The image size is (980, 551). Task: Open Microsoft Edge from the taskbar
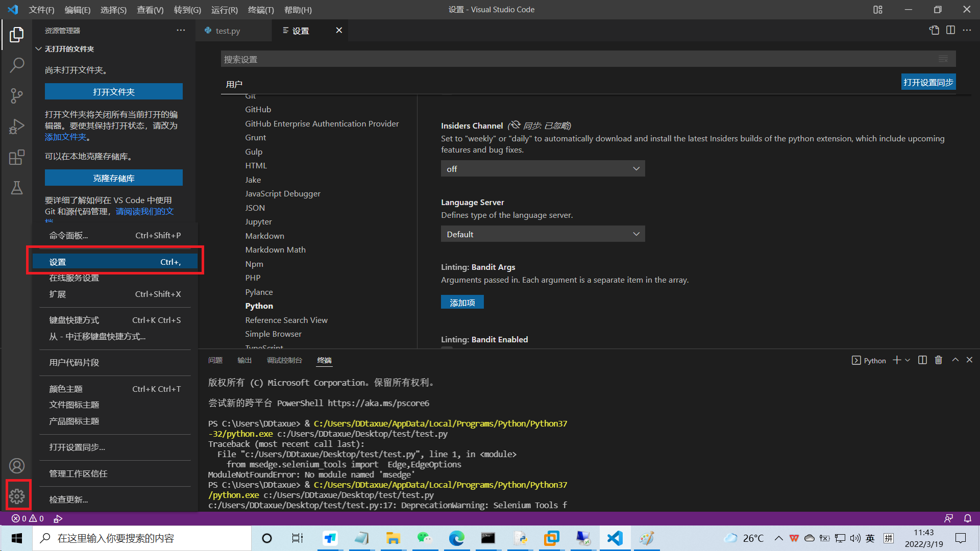(x=456, y=538)
